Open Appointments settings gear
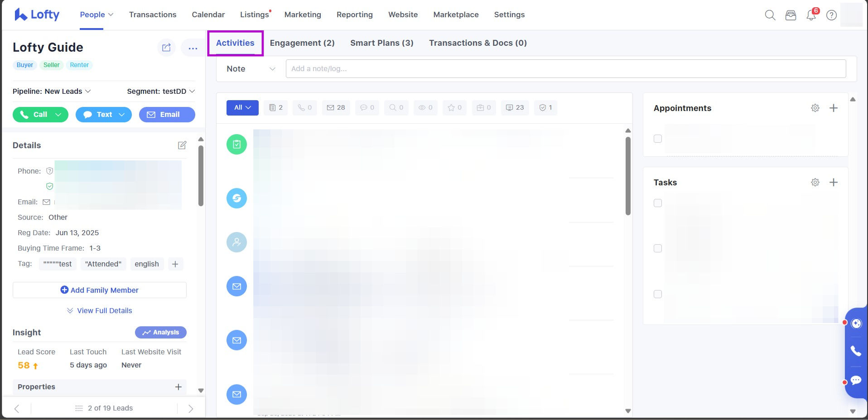 815,108
